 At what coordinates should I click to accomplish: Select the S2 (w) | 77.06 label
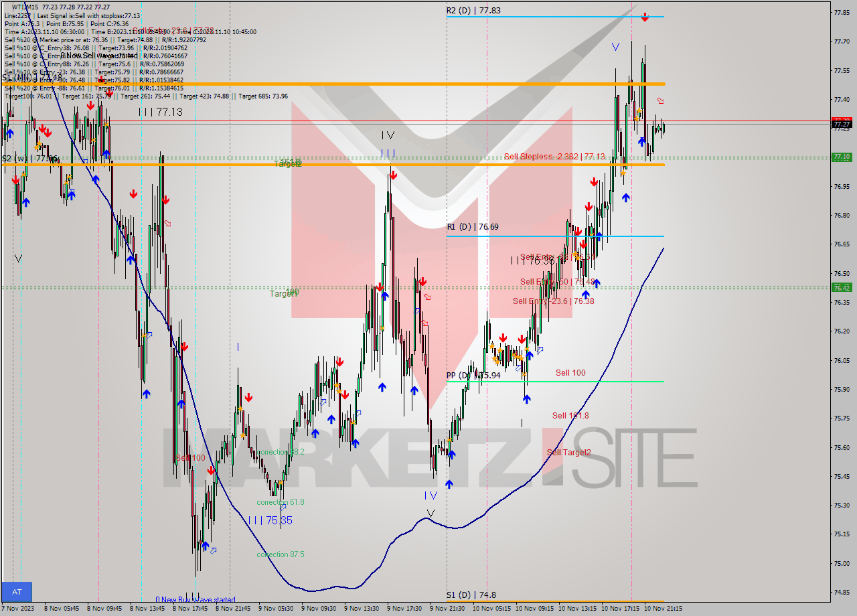30,159
